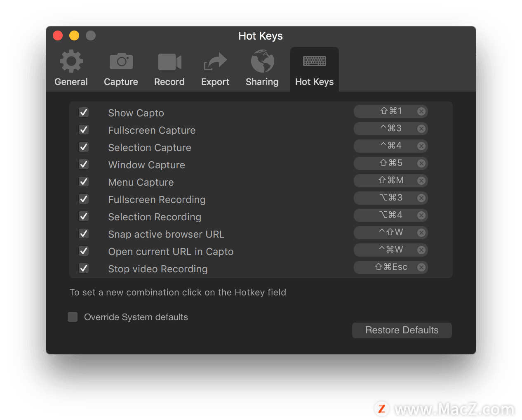Edit the Window Capture shortcut field

391,163
